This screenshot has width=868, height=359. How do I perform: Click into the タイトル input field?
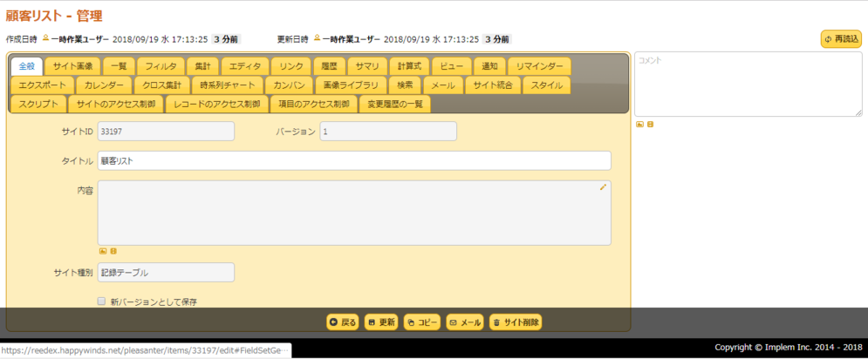pyautogui.click(x=354, y=161)
